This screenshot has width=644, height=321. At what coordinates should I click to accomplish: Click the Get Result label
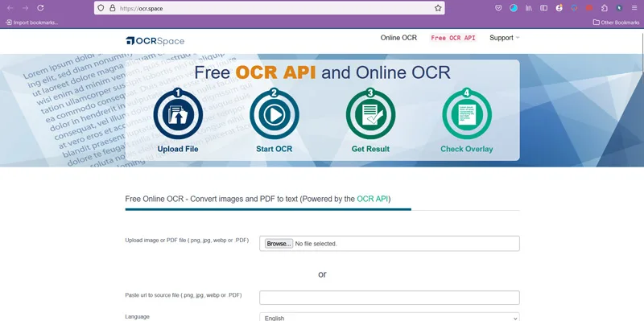point(370,149)
